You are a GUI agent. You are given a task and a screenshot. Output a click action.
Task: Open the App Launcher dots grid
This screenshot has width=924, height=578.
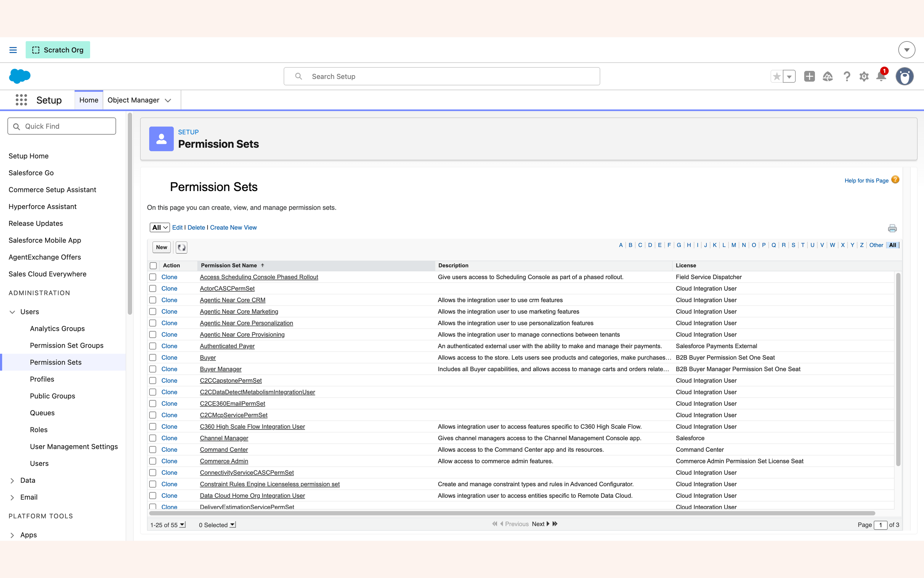coord(21,100)
